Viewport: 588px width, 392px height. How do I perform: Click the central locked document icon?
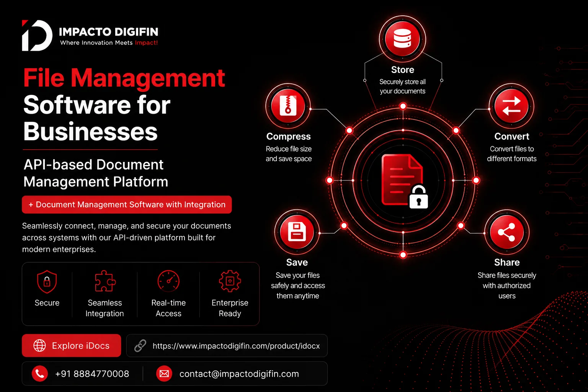(x=404, y=181)
